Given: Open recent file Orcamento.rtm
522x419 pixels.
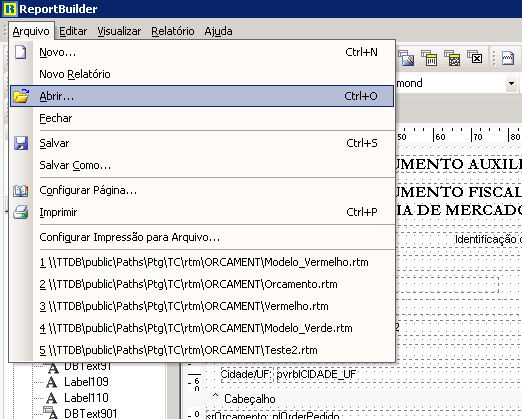Looking at the screenshot, I should (202, 284).
